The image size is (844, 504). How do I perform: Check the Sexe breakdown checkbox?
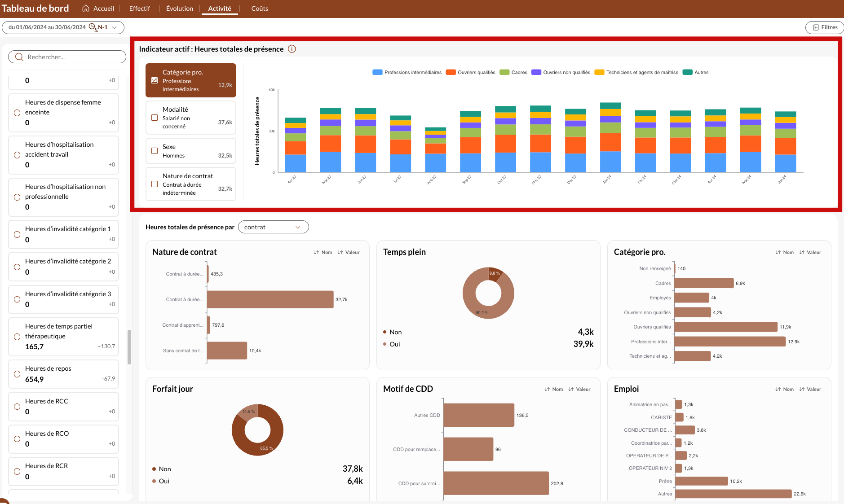tap(155, 151)
